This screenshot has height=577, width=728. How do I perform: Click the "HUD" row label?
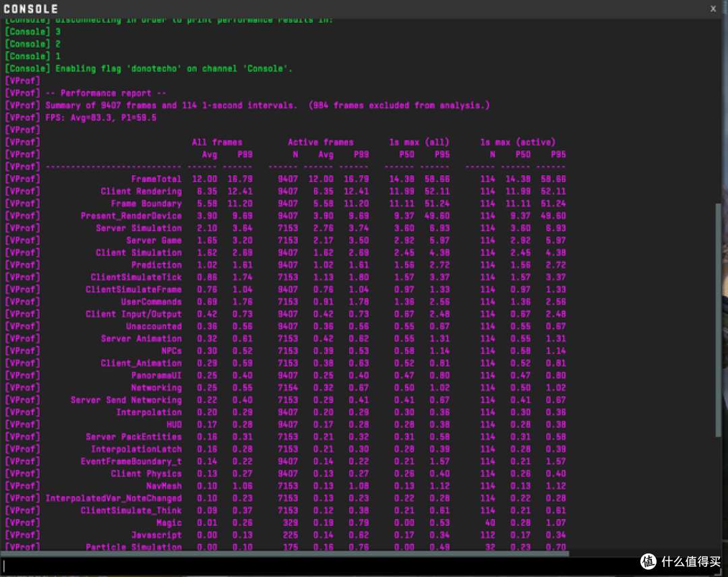click(x=174, y=425)
